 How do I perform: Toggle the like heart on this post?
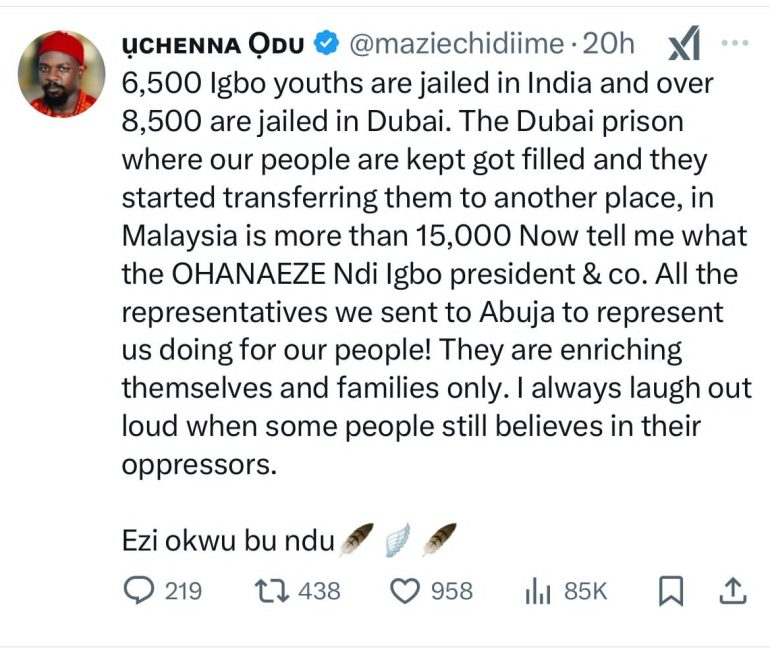tap(404, 592)
